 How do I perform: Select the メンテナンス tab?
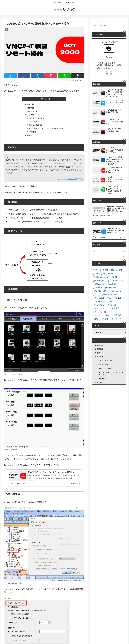[44, 319]
